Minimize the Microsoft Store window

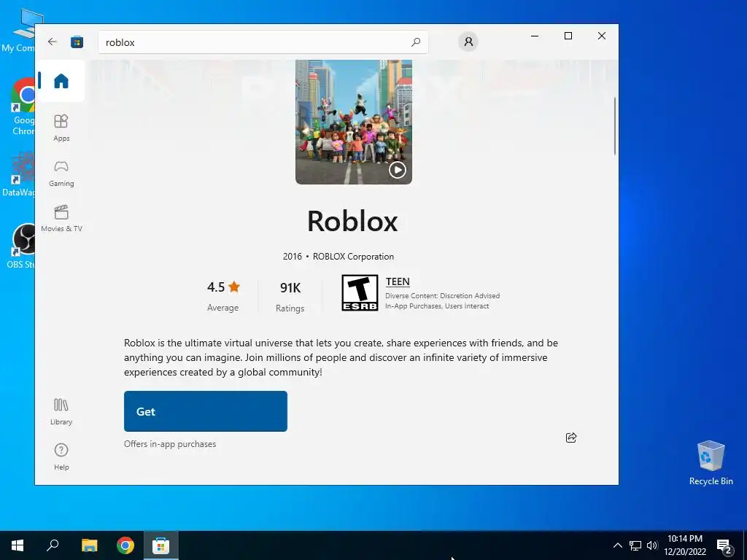click(535, 36)
